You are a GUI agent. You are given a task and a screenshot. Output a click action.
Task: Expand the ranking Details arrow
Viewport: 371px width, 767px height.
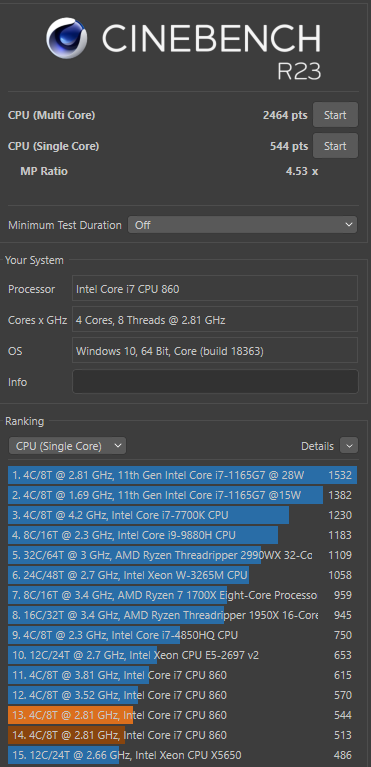coord(349,446)
